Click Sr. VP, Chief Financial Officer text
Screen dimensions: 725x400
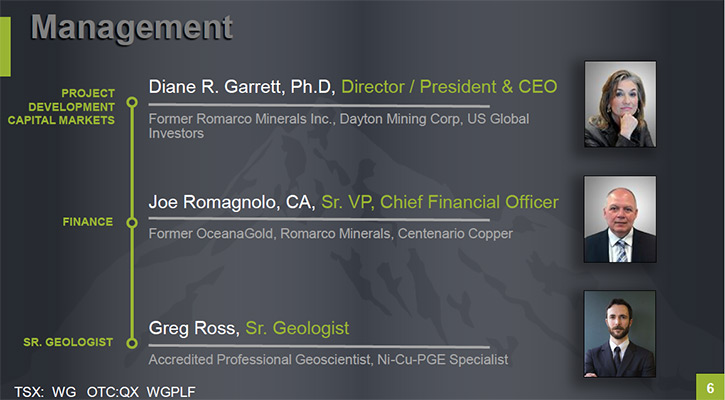[x=440, y=202]
